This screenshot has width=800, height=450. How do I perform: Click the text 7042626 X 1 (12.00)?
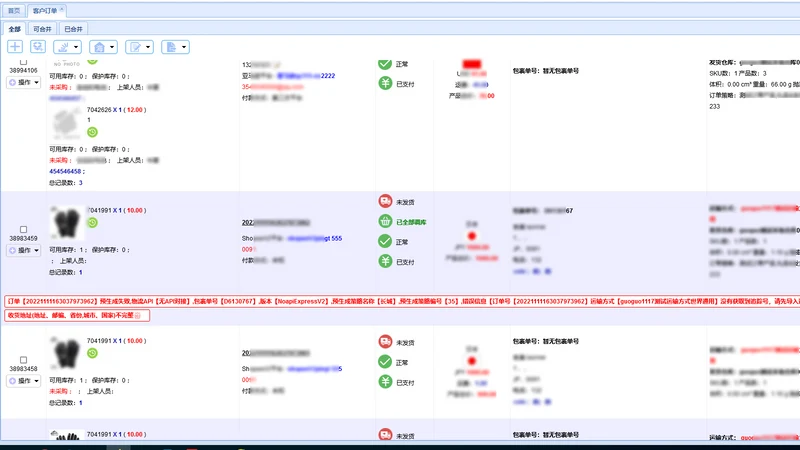(116, 110)
